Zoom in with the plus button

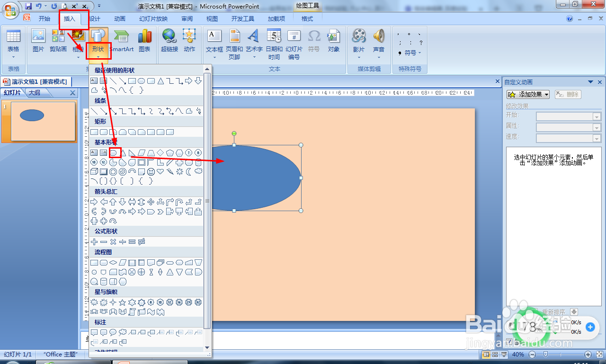[x=588, y=355]
